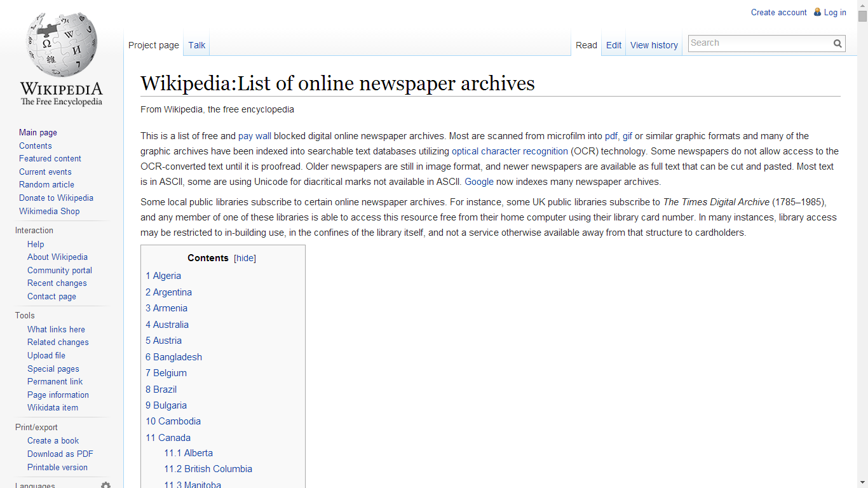Open the View history tab
Viewport: 868px width, 488px height.
pyautogui.click(x=654, y=44)
